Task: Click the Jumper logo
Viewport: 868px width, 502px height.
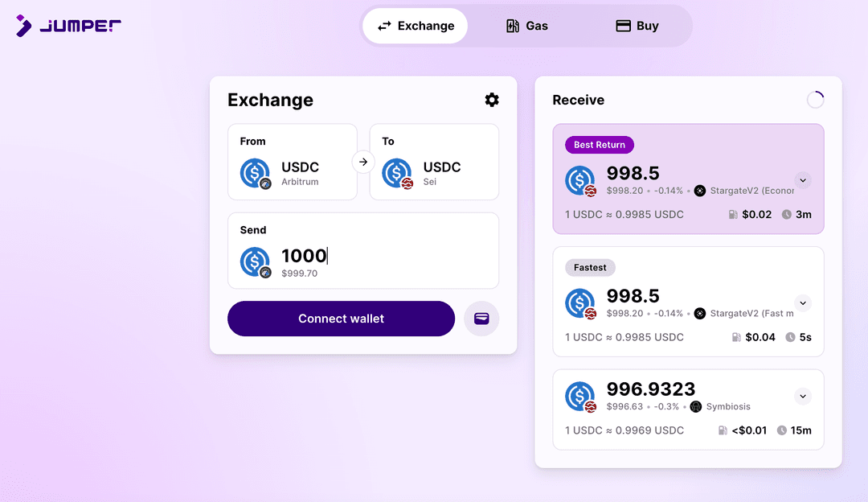Action: pos(68,26)
